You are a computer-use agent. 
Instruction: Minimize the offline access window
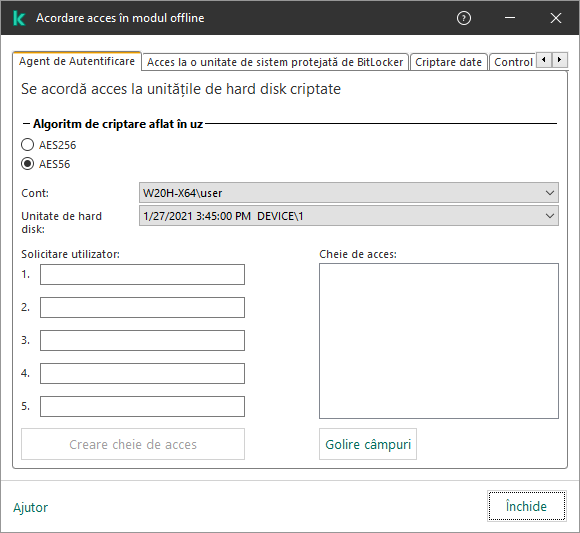(510, 18)
